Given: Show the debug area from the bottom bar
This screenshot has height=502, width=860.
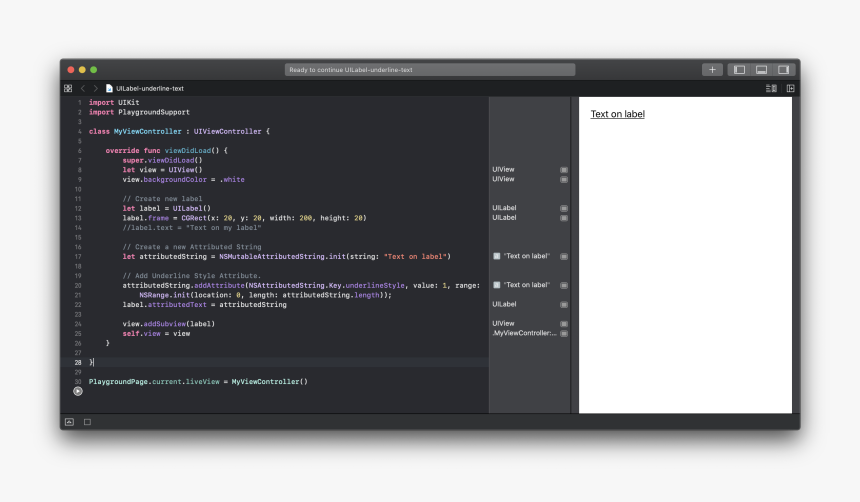Looking at the screenshot, I should point(69,422).
